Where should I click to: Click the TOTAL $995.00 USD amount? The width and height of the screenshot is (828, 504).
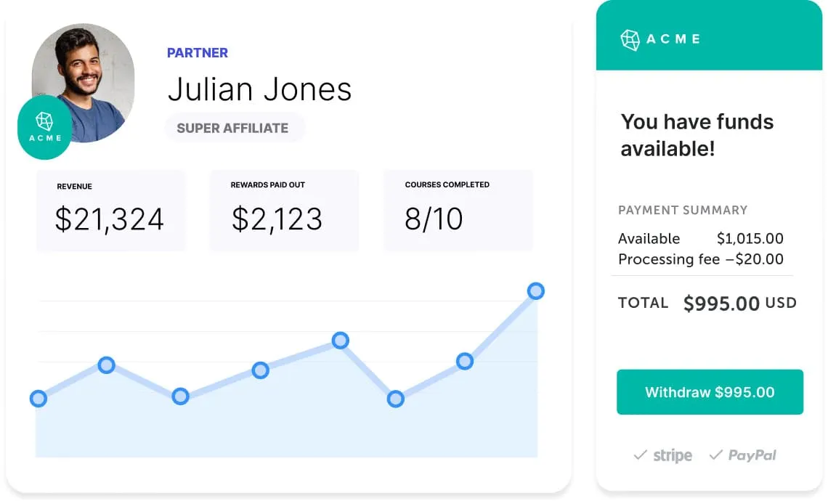coord(739,304)
